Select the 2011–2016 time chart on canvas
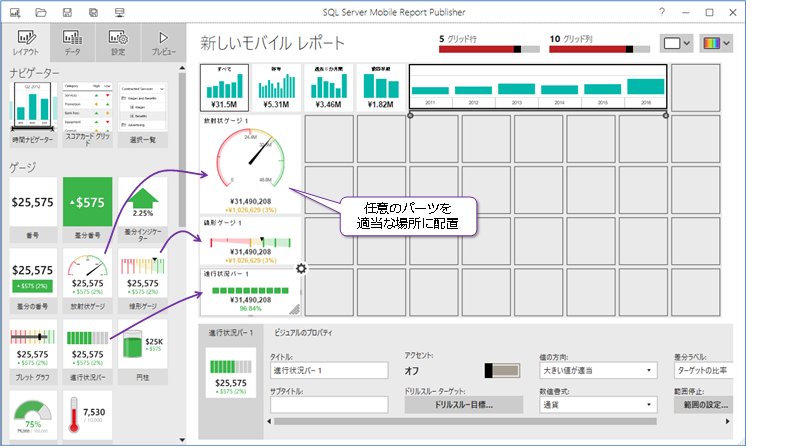This screenshot has width=800, height=448. [x=538, y=87]
